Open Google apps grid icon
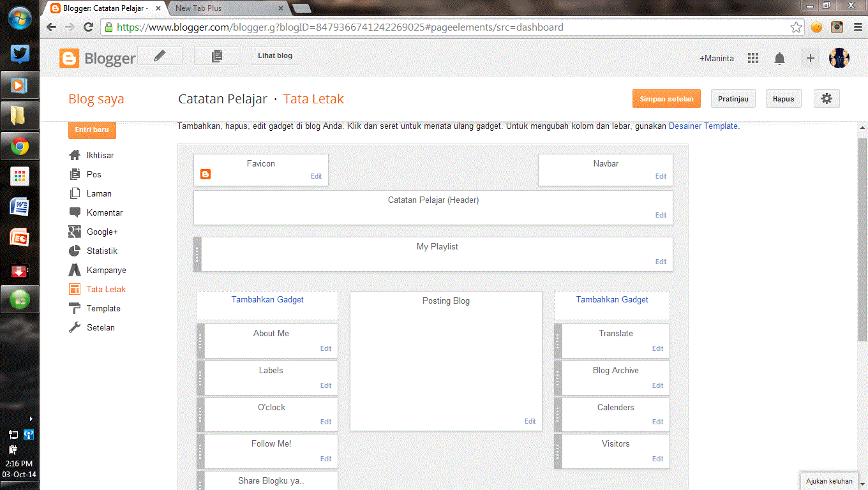The image size is (868, 490). coord(753,58)
